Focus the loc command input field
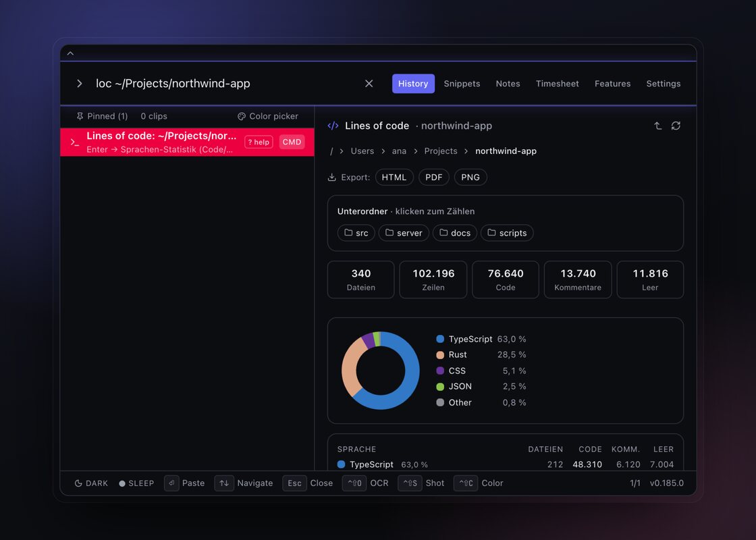 [x=227, y=84]
